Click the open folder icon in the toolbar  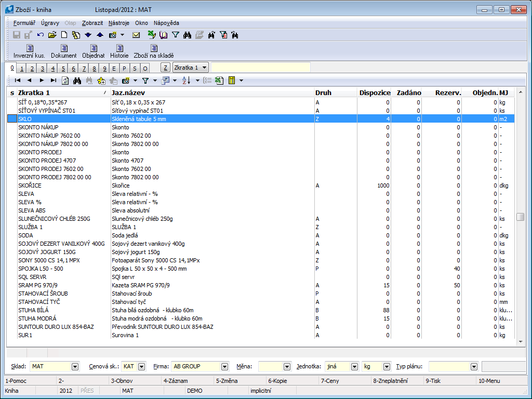tap(52, 35)
